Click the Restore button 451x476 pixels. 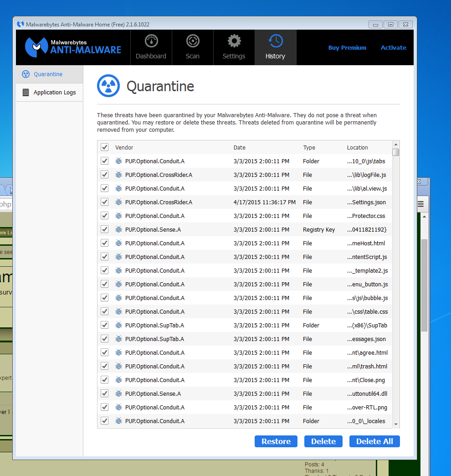pyautogui.click(x=276, y=441)
